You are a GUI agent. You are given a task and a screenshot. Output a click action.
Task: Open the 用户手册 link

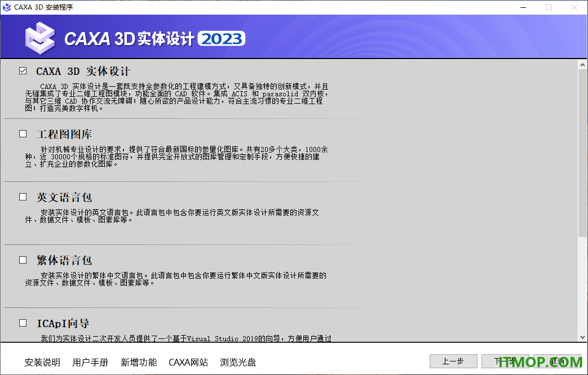click(90, 362)
